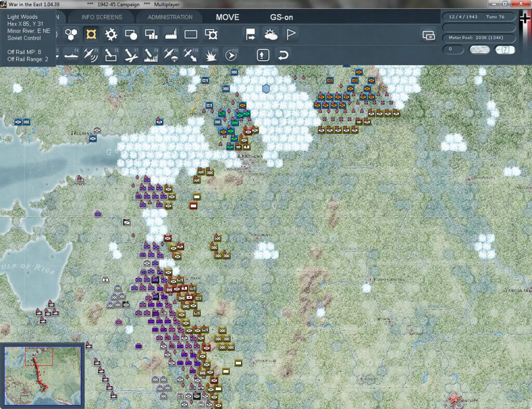Click the pill showing 0
This screenshot has height=409, width=532.
453,49
